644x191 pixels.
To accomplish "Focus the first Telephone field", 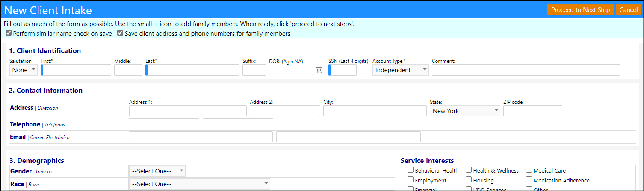I will pyautogui.click(x=164, y=124).
